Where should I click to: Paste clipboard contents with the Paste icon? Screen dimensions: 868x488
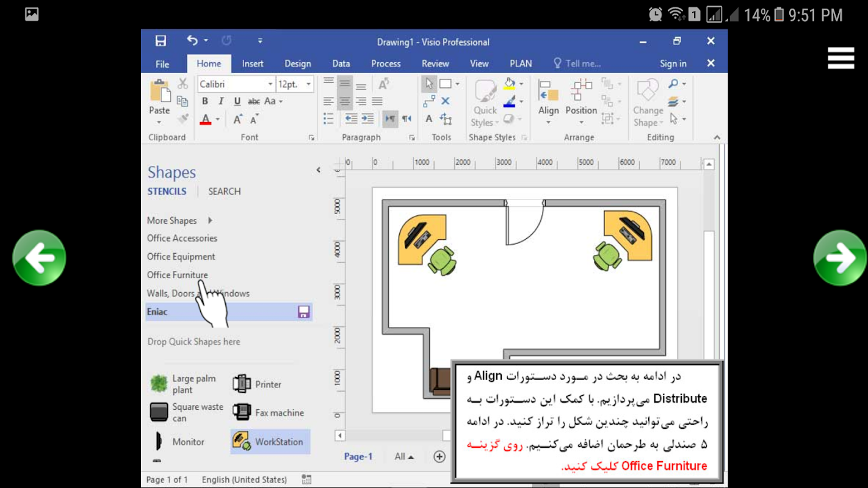tap(160, 91)
